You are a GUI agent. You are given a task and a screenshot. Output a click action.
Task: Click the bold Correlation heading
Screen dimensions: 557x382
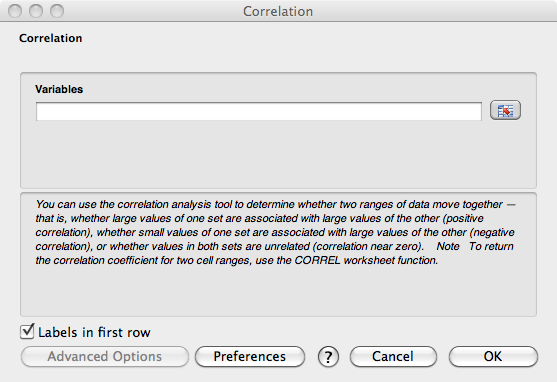pyautogui.click(x=50, y=38)
